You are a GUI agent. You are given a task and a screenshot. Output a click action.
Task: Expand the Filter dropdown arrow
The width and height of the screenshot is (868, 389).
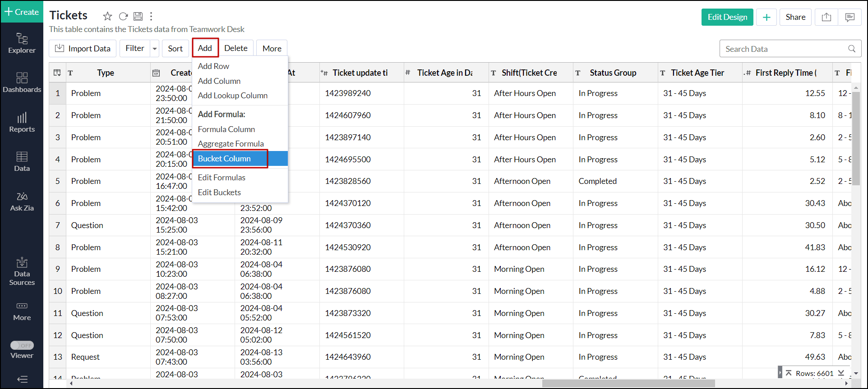pyautogui.click(x=155, y=49)
